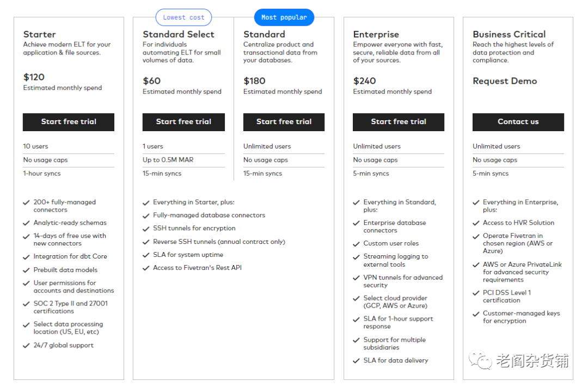Select the Lowest cost badge

pos(183,17)
